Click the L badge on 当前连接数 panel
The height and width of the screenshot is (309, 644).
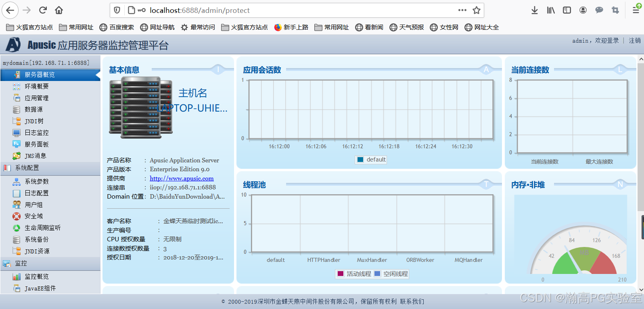click(x=620, y=70)
